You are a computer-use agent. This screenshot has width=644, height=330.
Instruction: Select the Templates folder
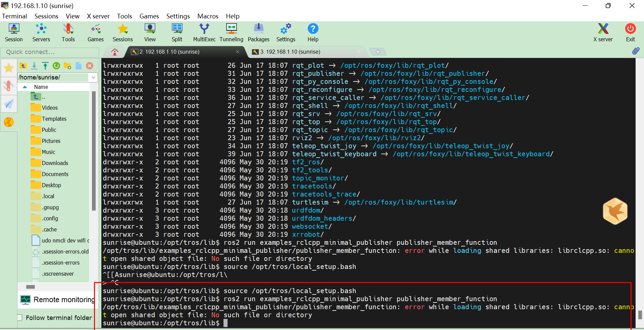click(49, 119)
